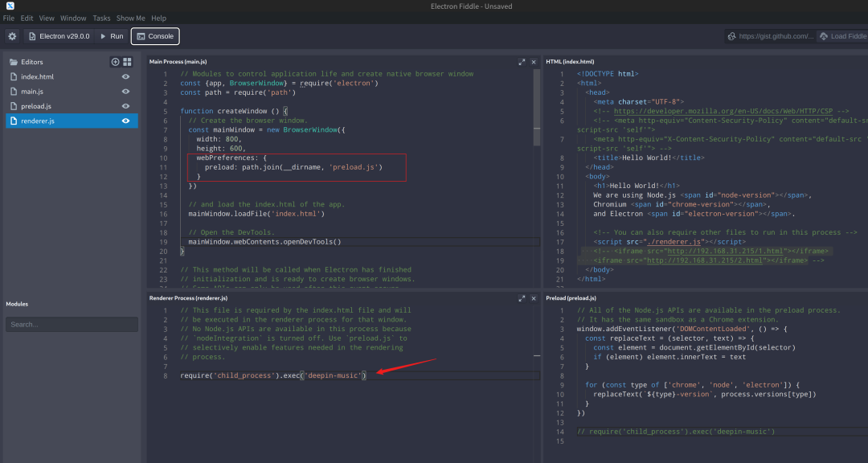
Task: Close the Main Process (main.js) panel
Action: coord(534,61)
